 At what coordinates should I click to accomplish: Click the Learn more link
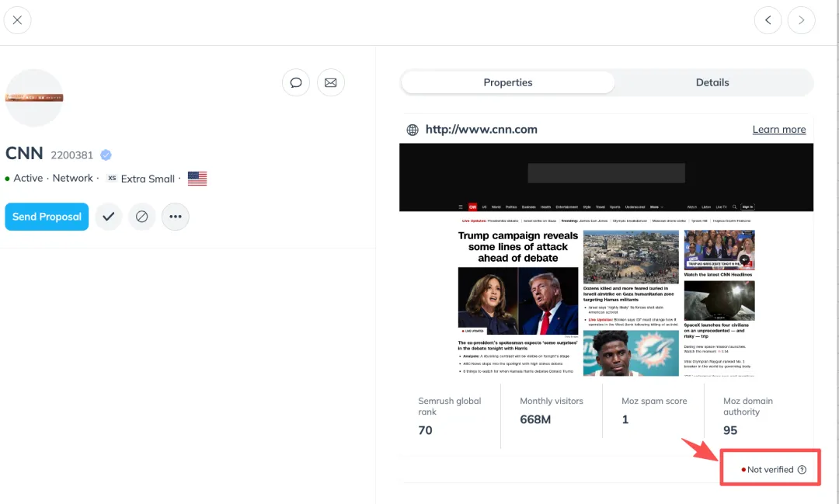[x=779, y=130]
